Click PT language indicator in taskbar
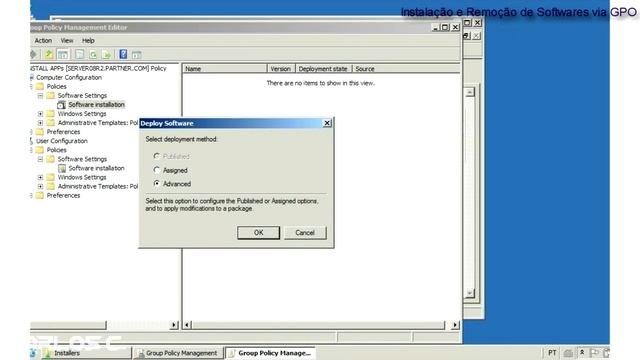This screenshot has height=360, width=640. 552,353
